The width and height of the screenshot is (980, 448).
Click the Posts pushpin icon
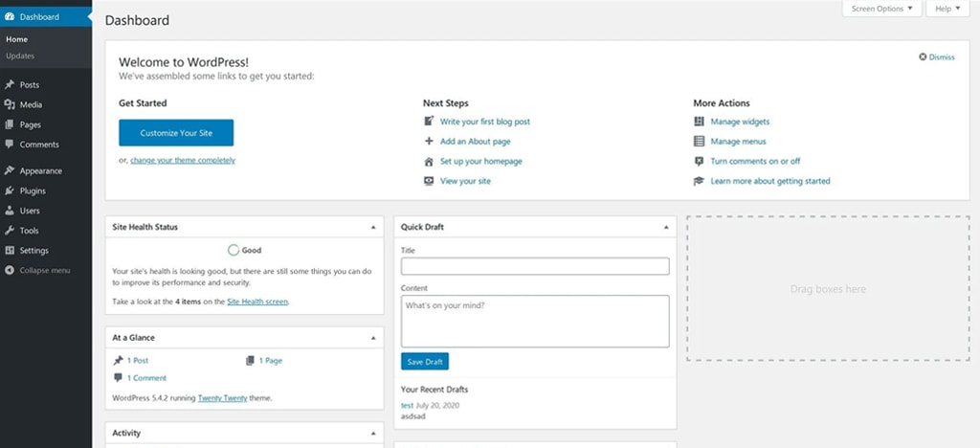click(10, 85)
